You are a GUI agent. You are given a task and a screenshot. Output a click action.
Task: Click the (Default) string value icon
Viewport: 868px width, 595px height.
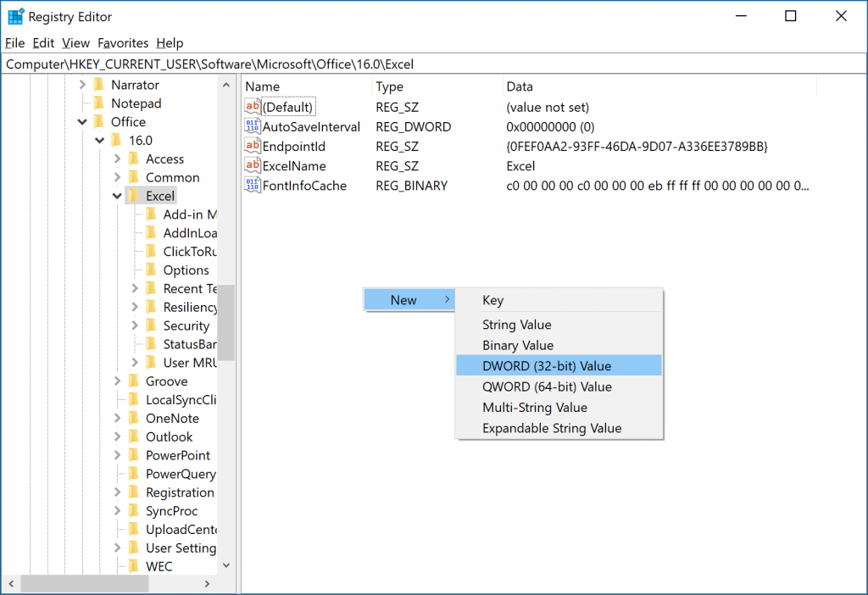pyautogui.click(x=253, y=106)
